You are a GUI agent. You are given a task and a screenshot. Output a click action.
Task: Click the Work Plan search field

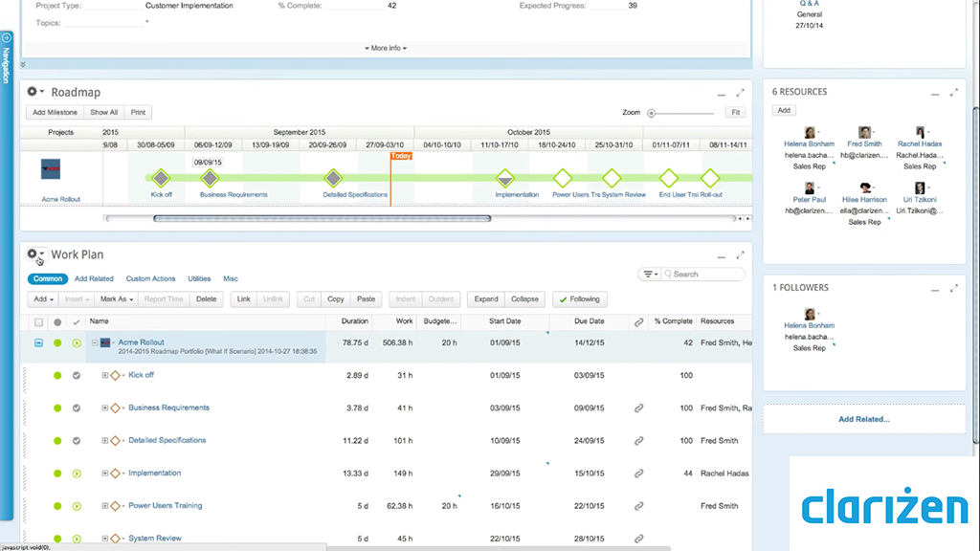click(698, 275)
